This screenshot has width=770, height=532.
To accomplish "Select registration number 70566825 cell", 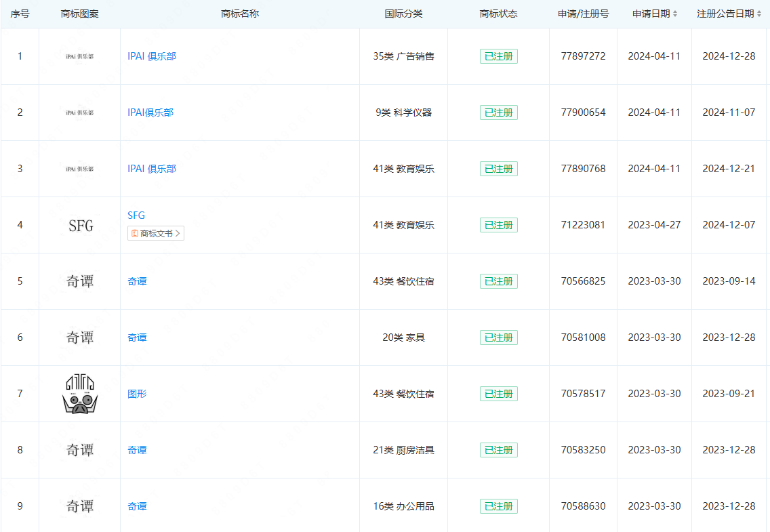I will point(583,281).
